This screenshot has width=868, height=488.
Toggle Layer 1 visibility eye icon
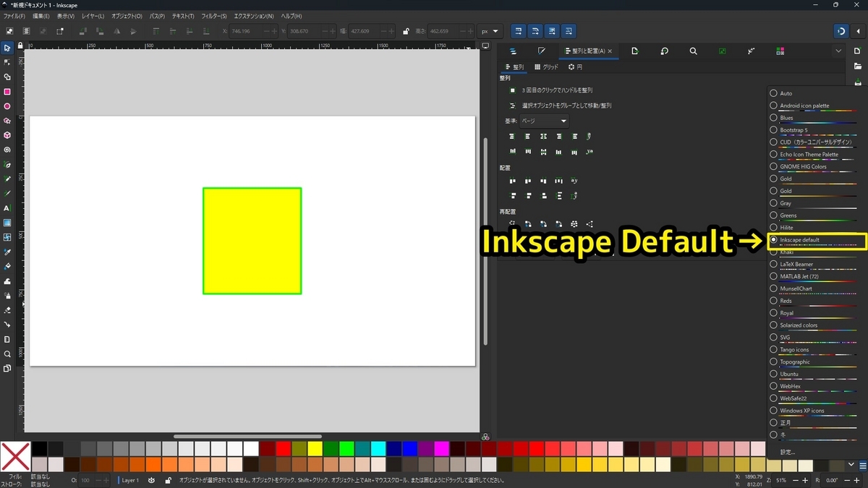[x=152, y=479]
